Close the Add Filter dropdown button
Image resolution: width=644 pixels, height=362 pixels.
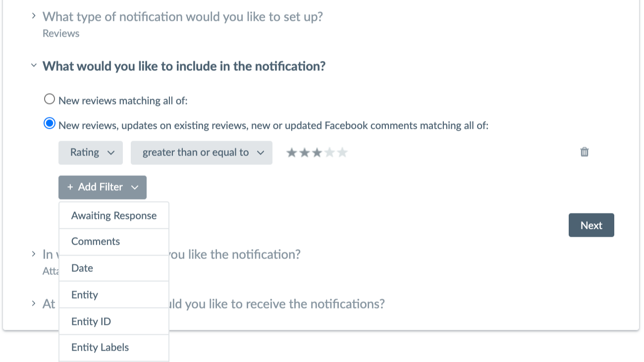click(103, 187)
